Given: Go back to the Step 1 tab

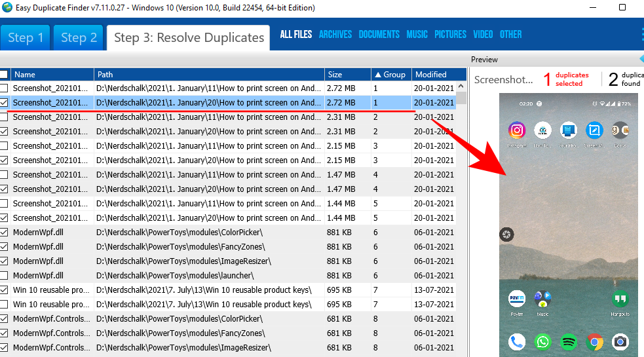Looking at the screenshot, I should (26, 37).
